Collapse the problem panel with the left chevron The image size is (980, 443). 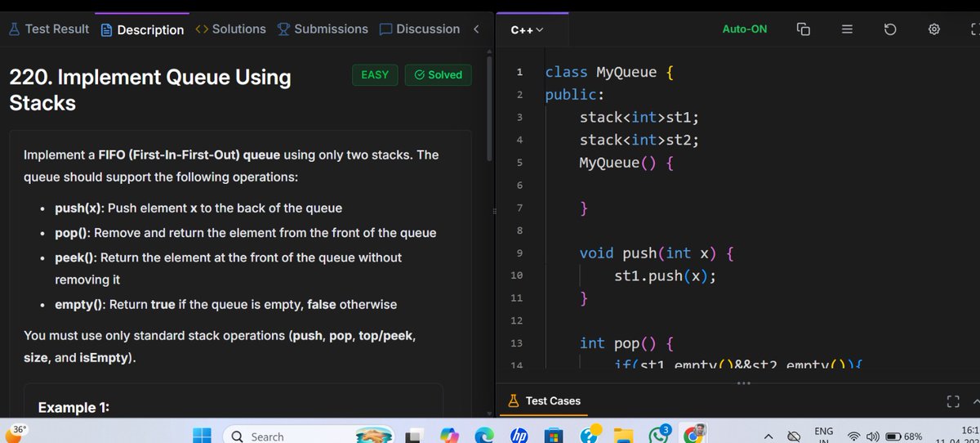(476, 29)
